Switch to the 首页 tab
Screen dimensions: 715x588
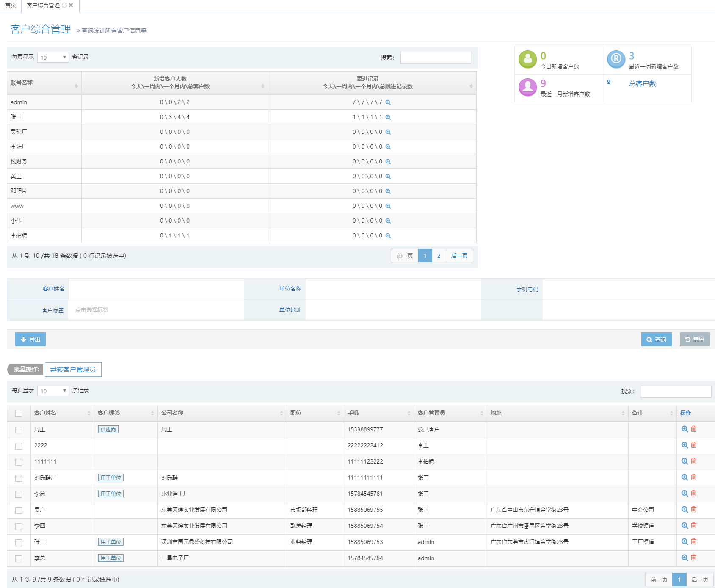[11, 5]
